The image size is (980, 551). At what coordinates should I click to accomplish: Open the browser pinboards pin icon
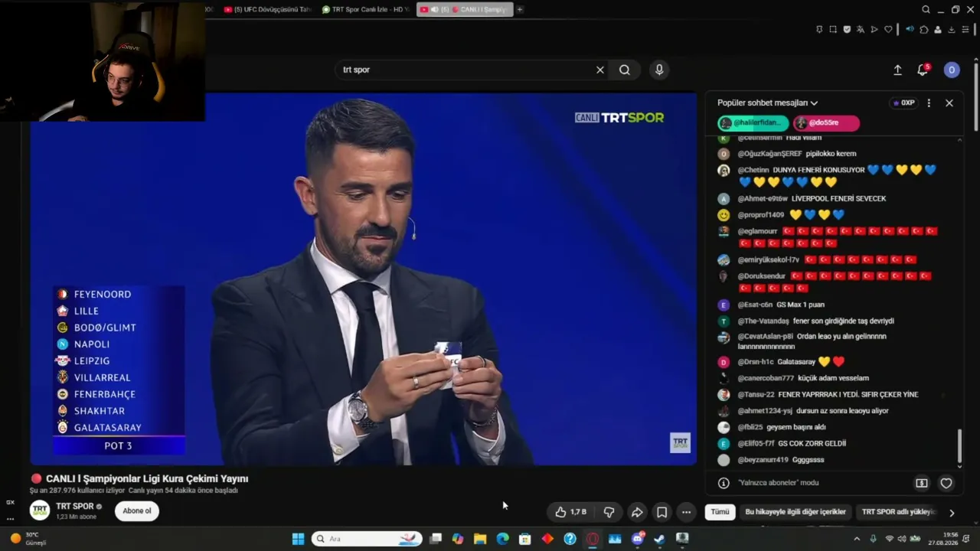tap(819, 29)
